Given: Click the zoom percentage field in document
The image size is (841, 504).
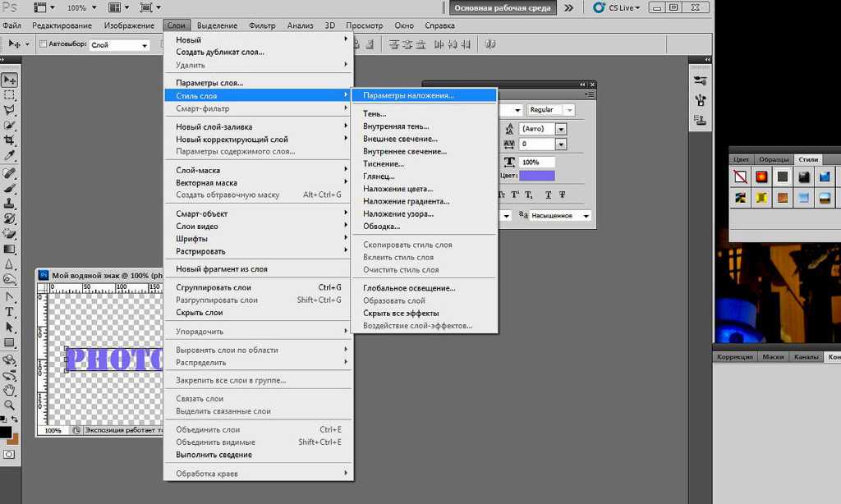Looking at the screenshot, I should [53, 430].
